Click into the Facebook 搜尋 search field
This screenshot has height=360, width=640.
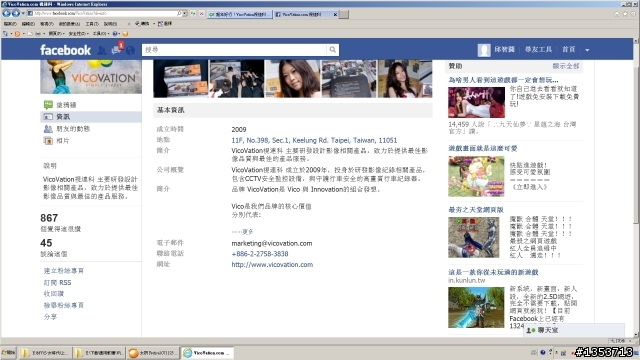pos(234,50)
